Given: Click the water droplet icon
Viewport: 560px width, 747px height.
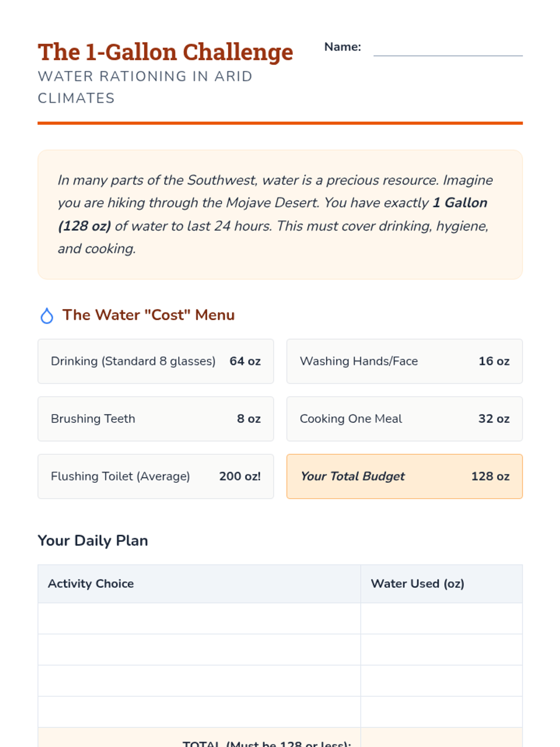Looking at the screenshot, I should pyautogui.click(x=47, y=316).
